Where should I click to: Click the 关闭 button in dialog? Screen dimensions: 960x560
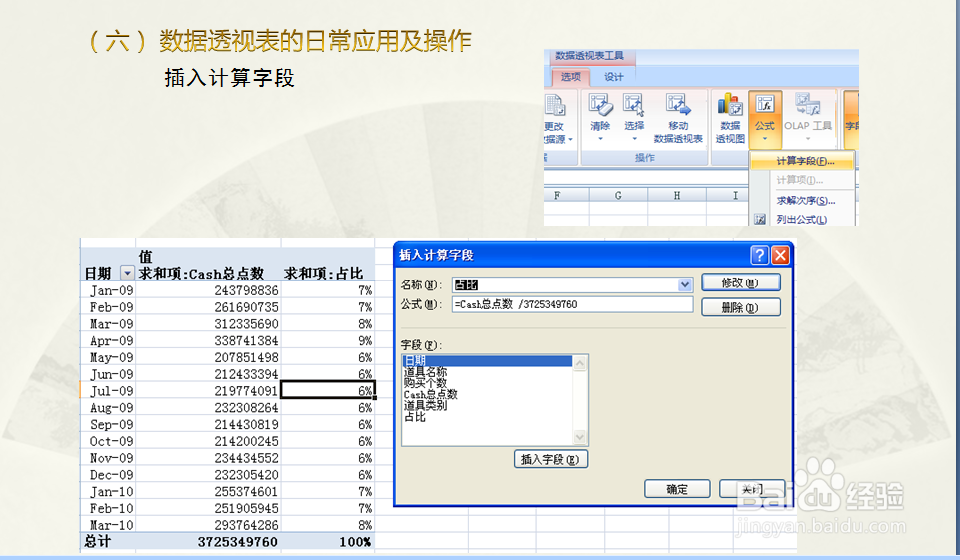tap(752, 489)
